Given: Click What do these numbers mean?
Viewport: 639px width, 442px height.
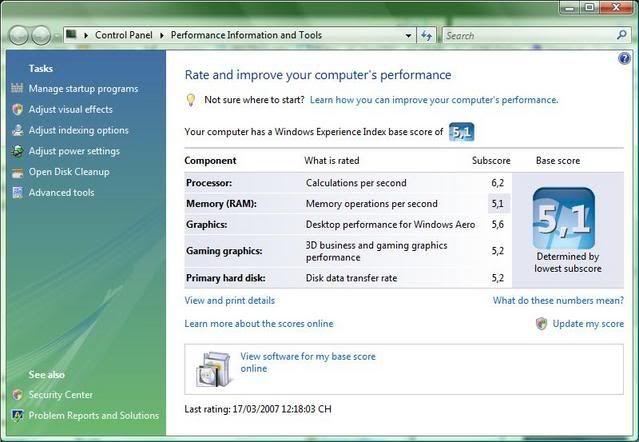Looking at the screenshot, I should point(558,300).
